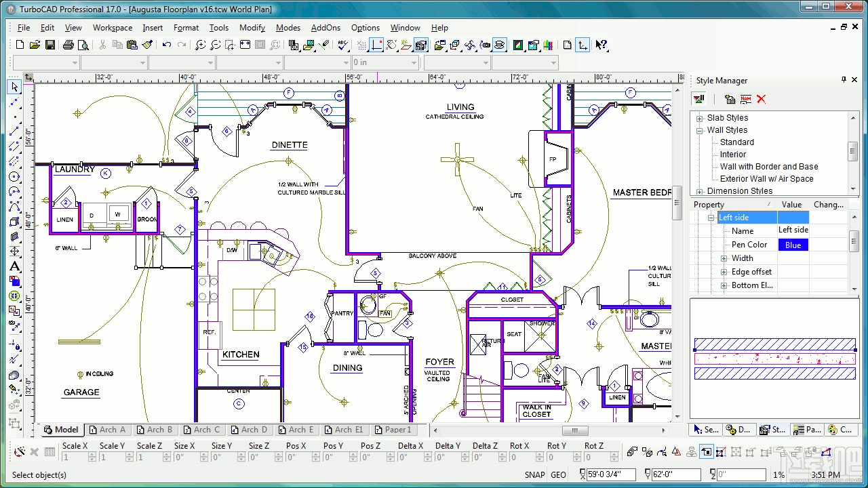The width and height of the screenshot is (868, 488).
Task: Click the render teapot icon in the toolbar
Action: [500, 45]
